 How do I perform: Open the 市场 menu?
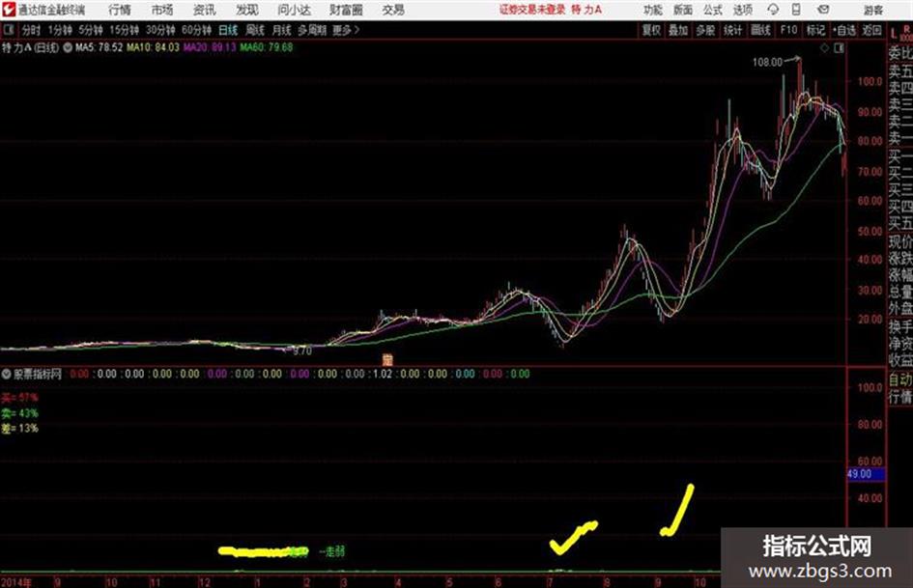162,10
